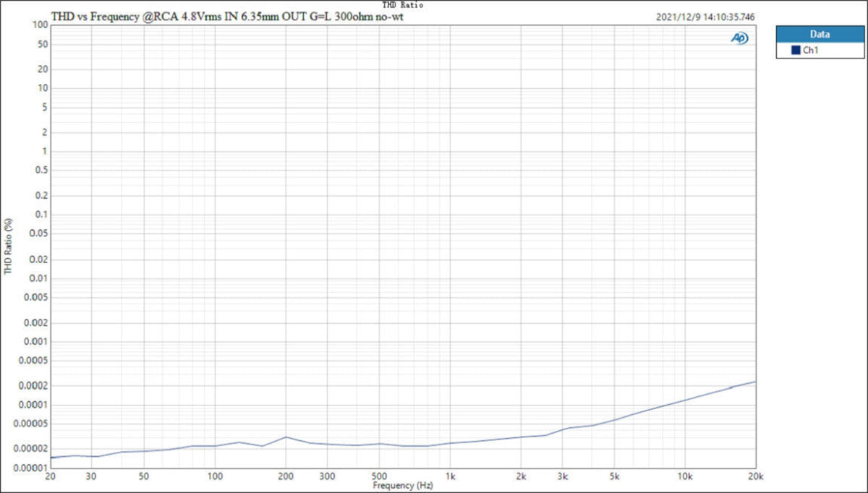Select the Ch1 label in the Data legend
The width and height of the screenshot is (868, 493).
click(810, 51)
